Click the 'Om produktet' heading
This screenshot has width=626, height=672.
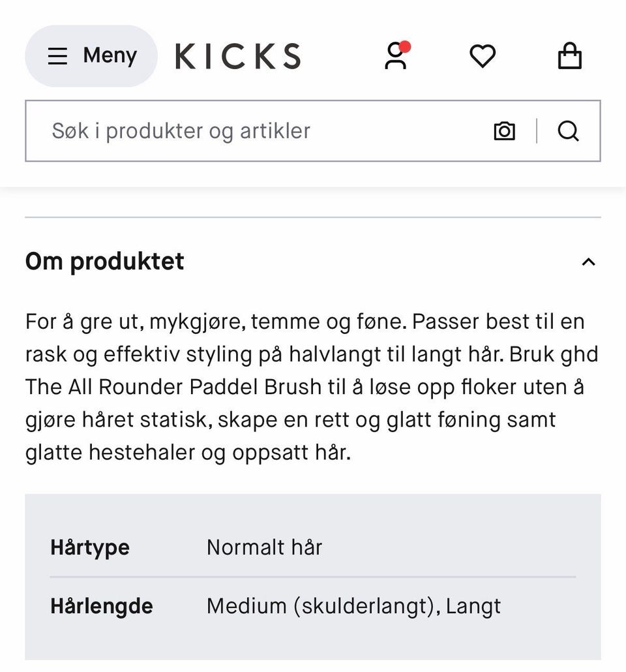(x=105, y=262)
